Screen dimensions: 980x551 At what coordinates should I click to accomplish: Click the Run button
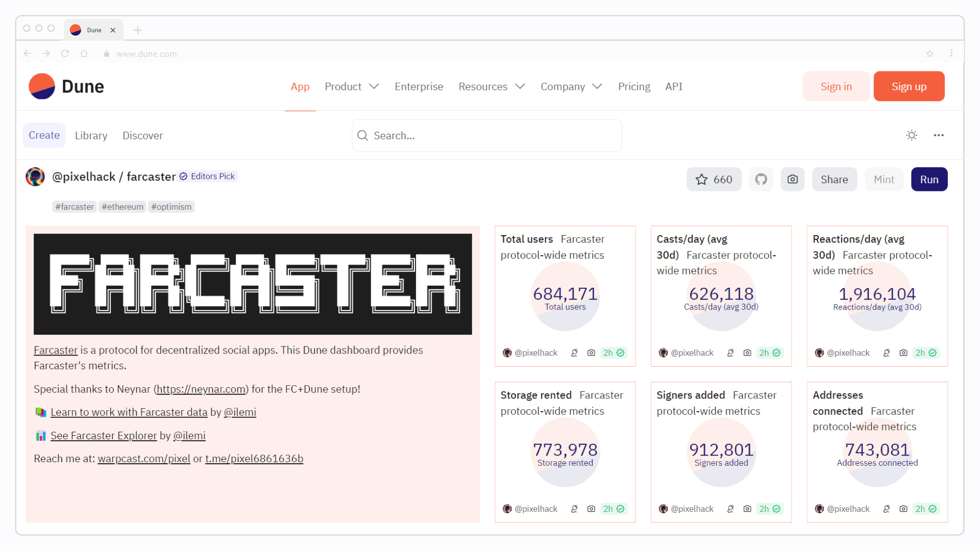(x=929, y=180)
